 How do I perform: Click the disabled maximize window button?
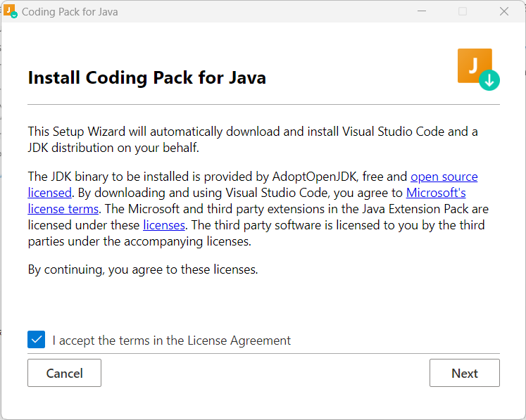pos(463,11)
